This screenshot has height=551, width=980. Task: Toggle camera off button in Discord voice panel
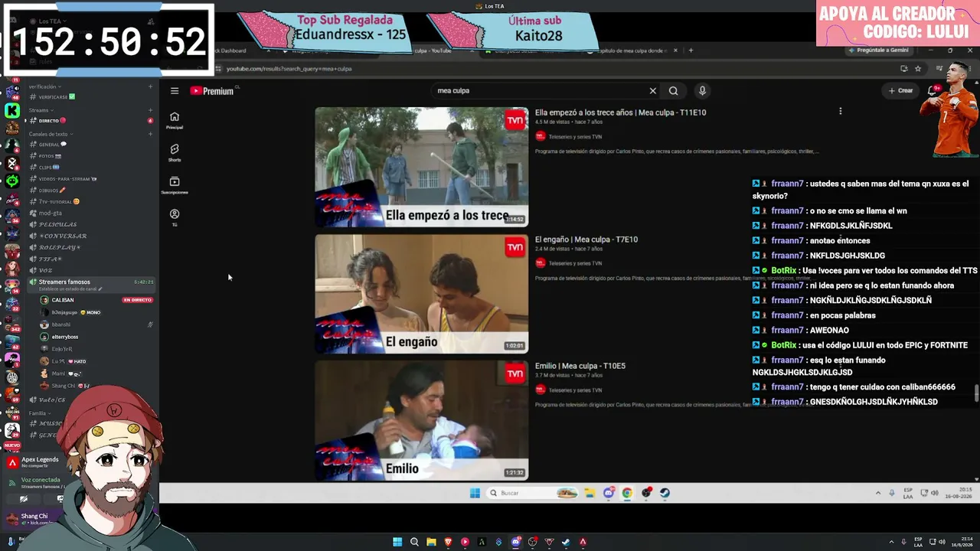(24, 499)
